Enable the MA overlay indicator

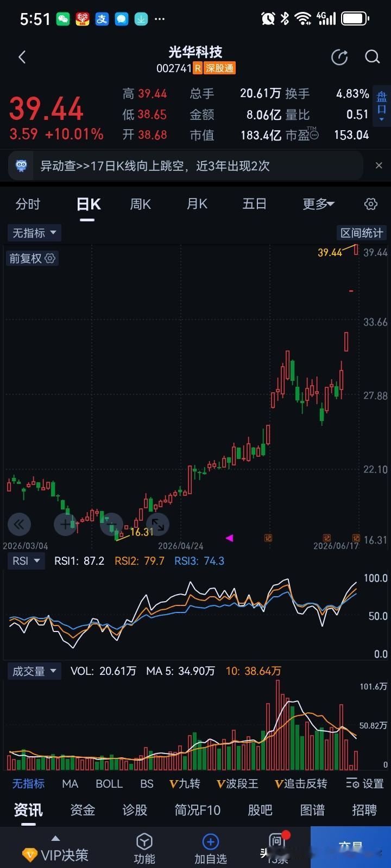tap(70, 784)
